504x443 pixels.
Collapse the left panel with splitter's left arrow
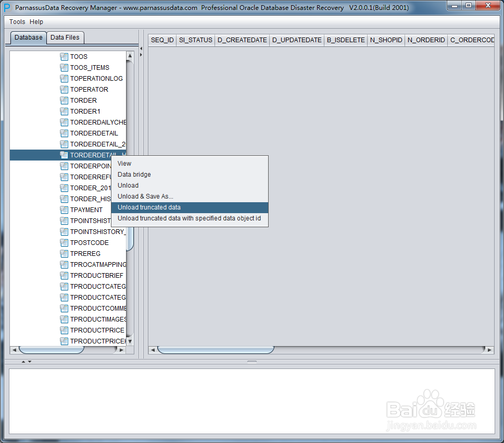[x=141, y=48]
